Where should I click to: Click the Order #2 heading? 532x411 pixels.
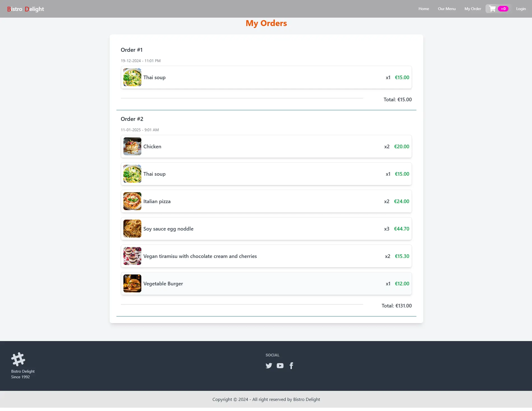[x=132, y=119]
